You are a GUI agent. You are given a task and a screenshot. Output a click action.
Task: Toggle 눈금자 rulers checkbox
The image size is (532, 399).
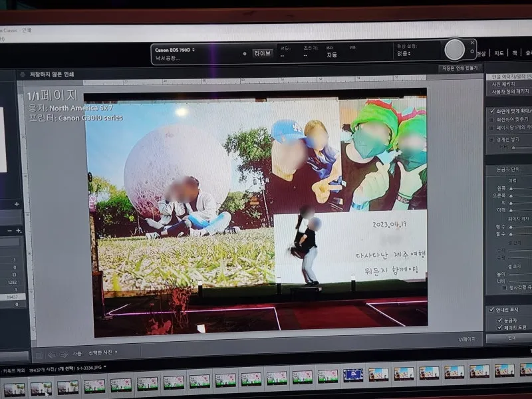pyautogui.click(x=501, y=320)
